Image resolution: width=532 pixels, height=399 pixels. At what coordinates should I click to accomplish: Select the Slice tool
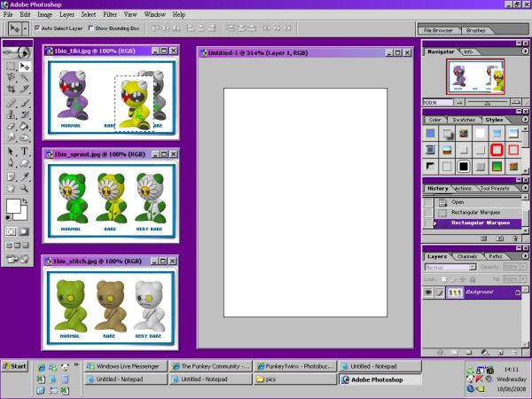pyautogui.click(x=24, y=90)
